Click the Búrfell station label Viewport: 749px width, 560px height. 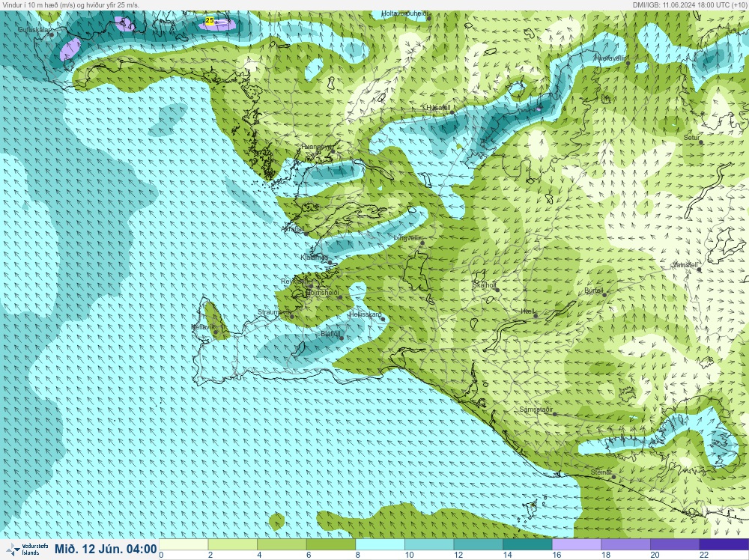click(x=594, y=290)
